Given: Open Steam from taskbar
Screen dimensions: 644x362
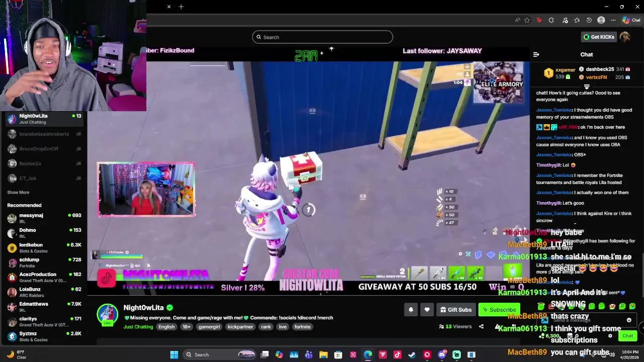Looking at the screenshot, I should (x=412, y=354).
